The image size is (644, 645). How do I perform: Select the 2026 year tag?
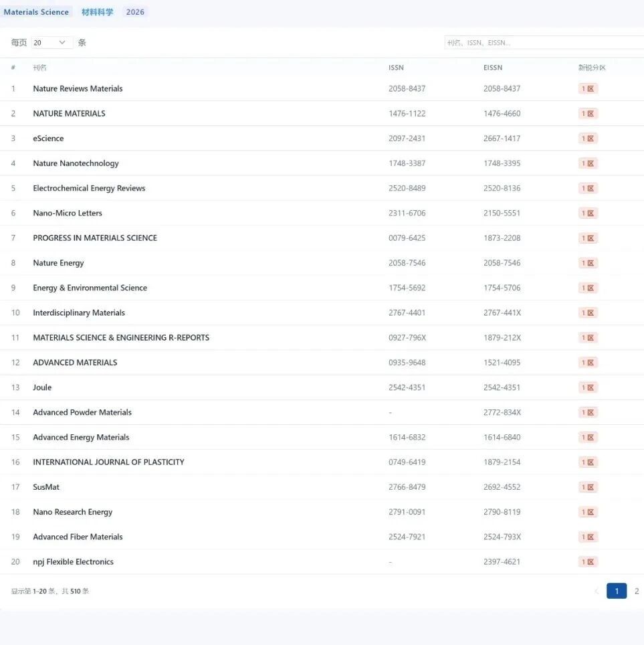pyautogui.click(x=135, y=12)
